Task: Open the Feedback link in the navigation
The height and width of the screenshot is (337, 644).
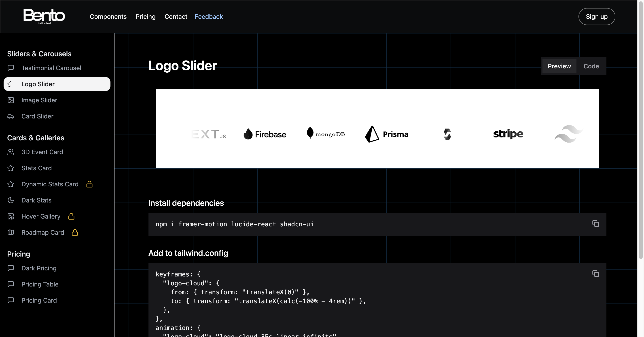Action: click(208, 17)
